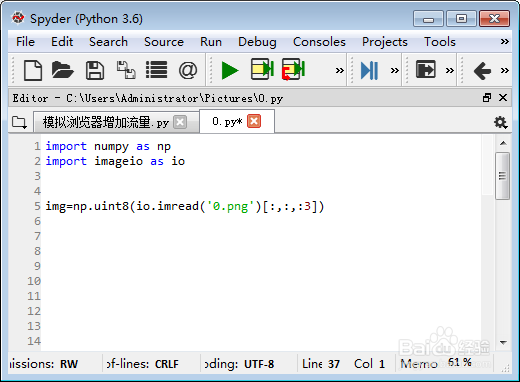Screen dimensions: 520x382
Task: Click the Memory 61 % status
Action: click(436, 363)
